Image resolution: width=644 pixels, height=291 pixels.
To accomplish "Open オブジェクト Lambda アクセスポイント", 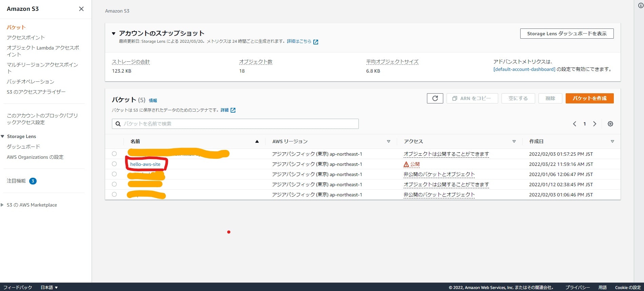I will 43,51.
